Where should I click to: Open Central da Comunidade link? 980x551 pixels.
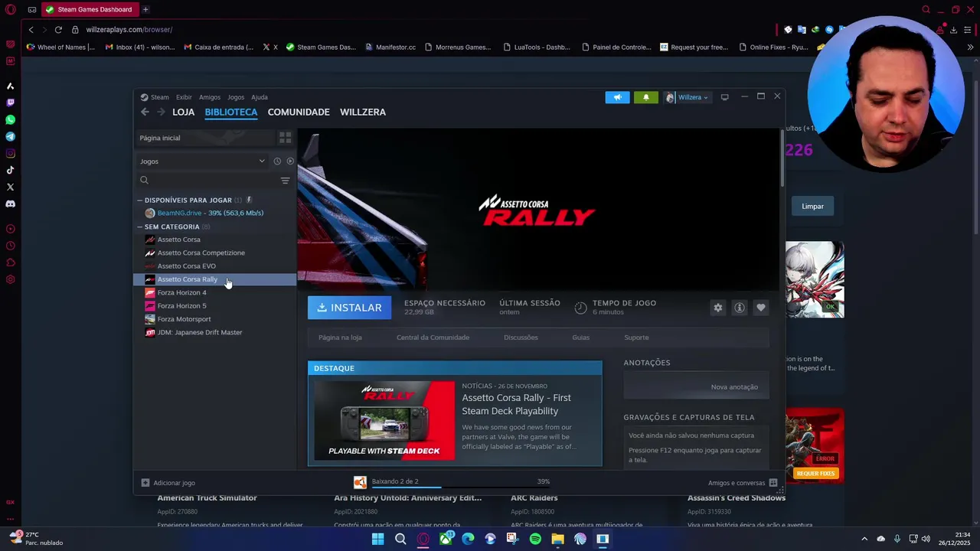pos(433,337)
